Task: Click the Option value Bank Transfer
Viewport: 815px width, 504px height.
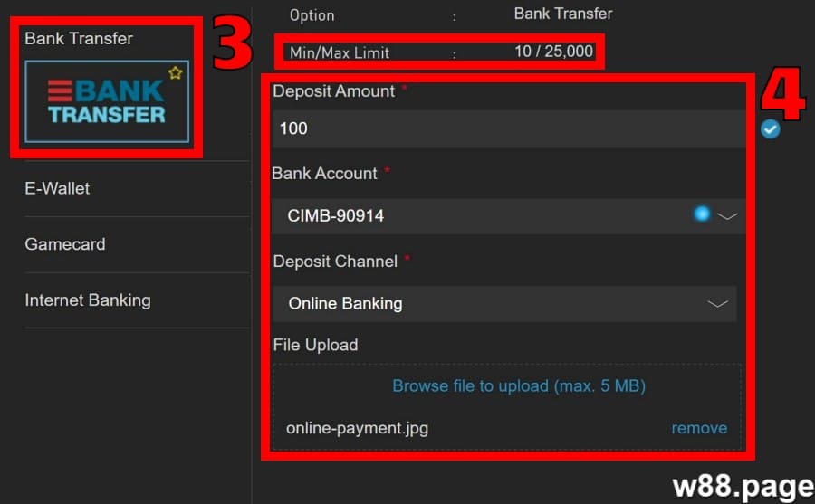Action: [x=563, y=14]
